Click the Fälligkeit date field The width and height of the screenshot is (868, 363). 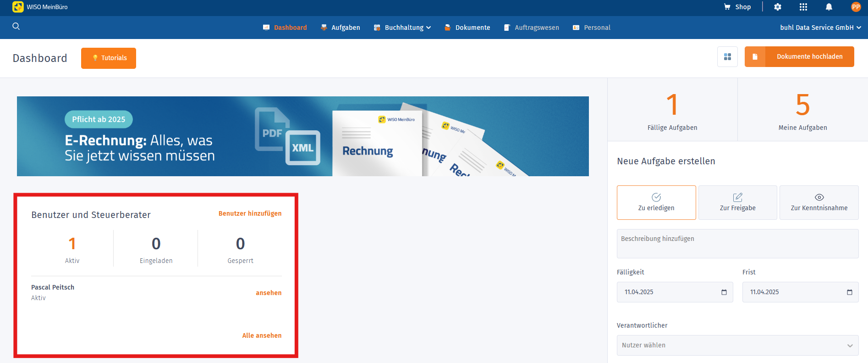(675, 292)
